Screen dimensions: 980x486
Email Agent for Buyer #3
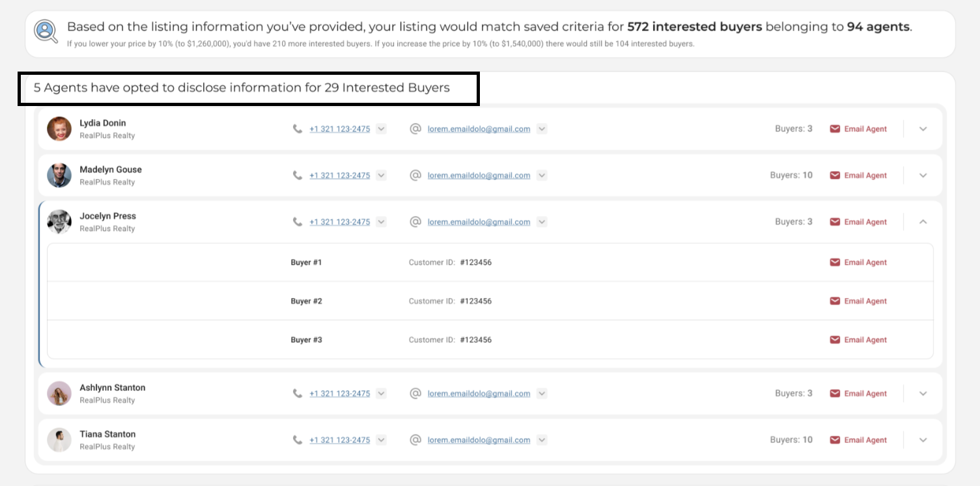(x=858, y=340)
